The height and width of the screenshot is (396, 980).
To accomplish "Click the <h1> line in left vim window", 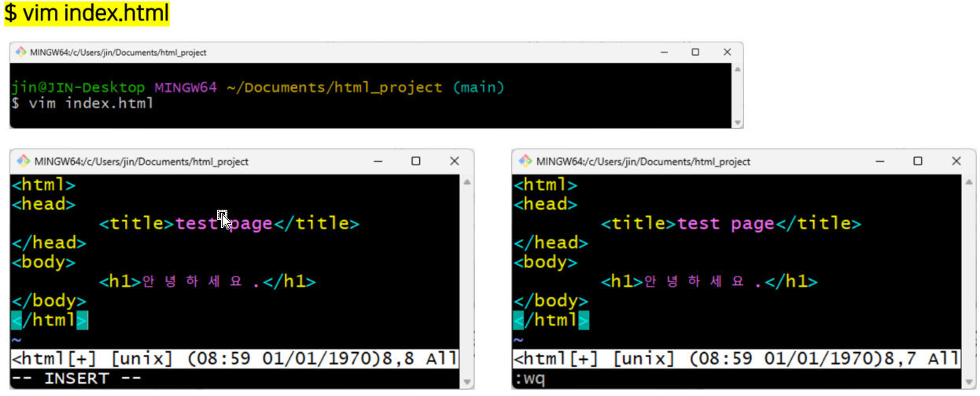I will click(x=208, y=281).
